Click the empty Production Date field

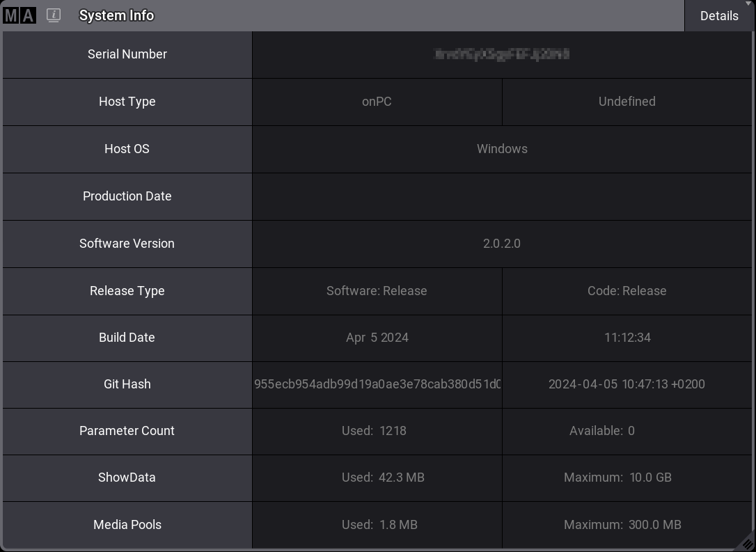pyautogui.click(x=501, y=196)
